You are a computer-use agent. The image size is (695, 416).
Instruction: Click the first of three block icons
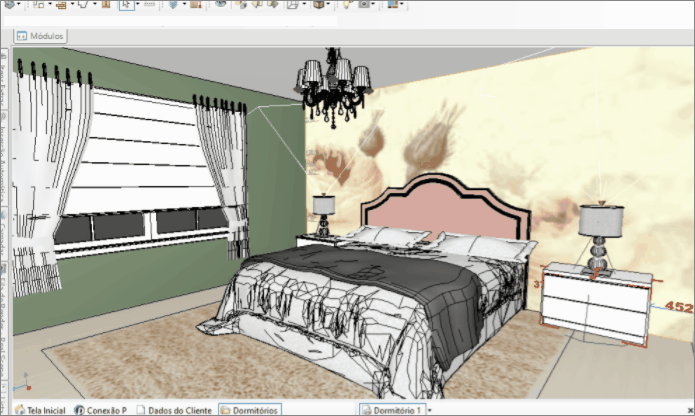242,4
